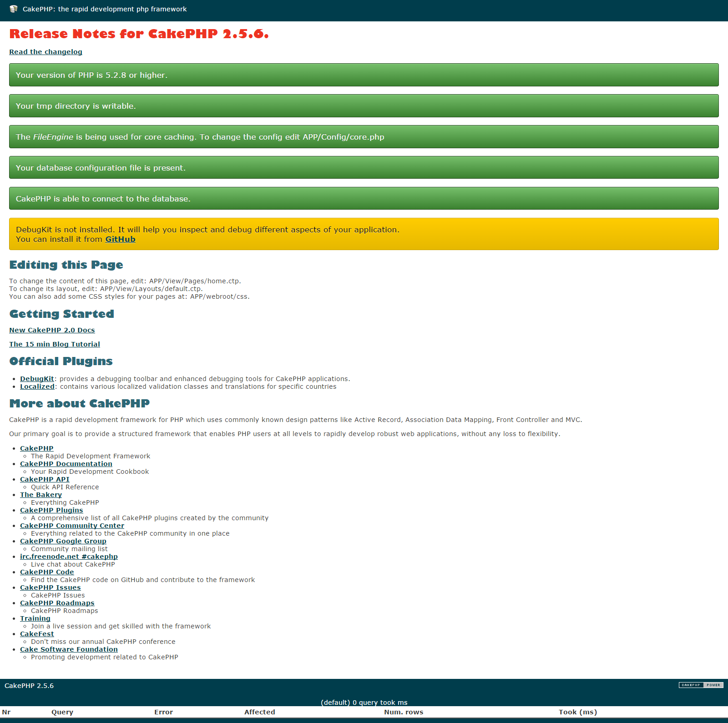The image size is (728, 723).
Task: Click the 'Query' column header
Action: tap(62, 712)
